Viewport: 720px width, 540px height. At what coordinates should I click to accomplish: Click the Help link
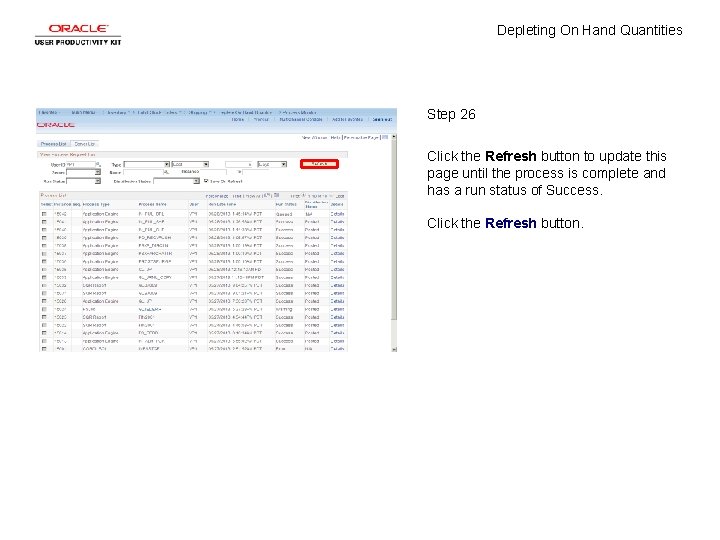[x=335, y=137]
